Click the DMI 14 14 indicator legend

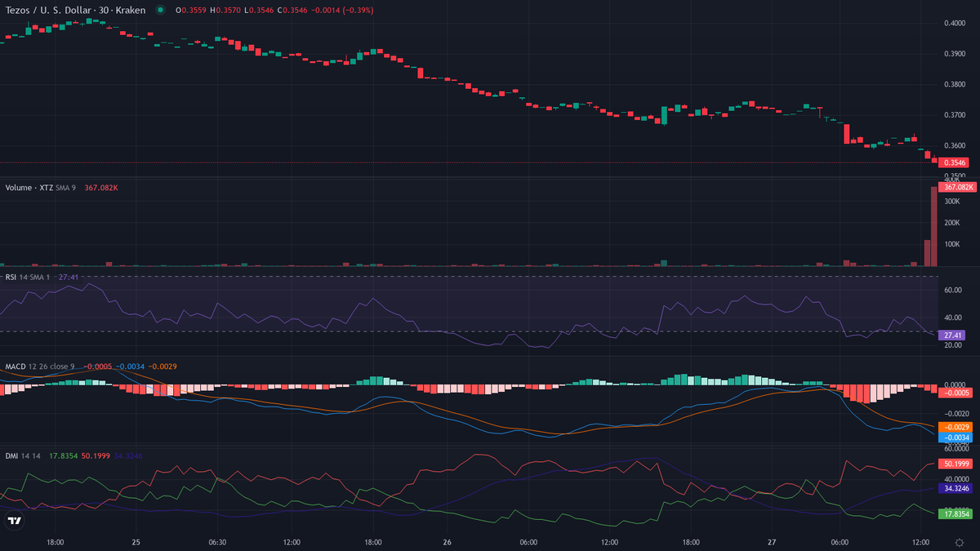pyautogui.click(x=23, y=455)
